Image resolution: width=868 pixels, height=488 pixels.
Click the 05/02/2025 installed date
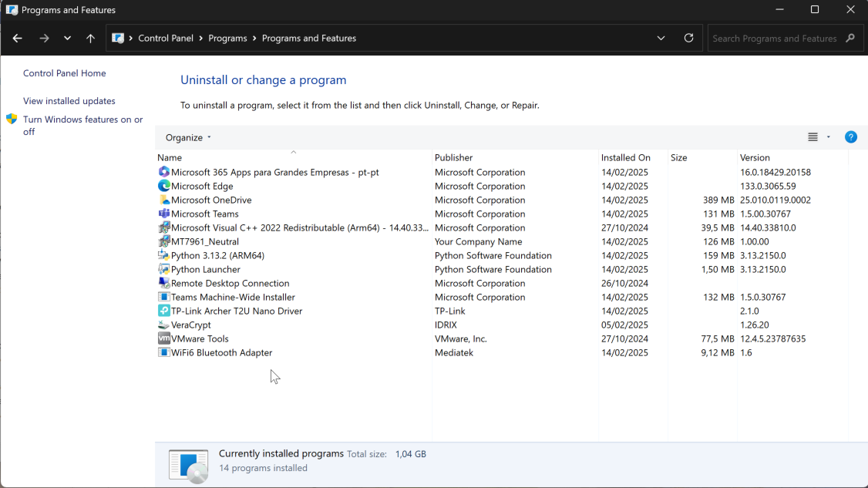[624, 325]
